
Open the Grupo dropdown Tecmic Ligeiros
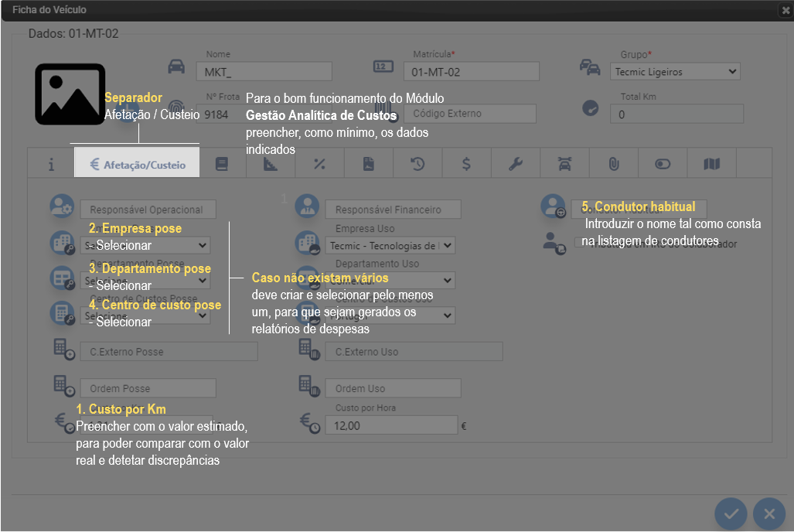tap(675, 71)
